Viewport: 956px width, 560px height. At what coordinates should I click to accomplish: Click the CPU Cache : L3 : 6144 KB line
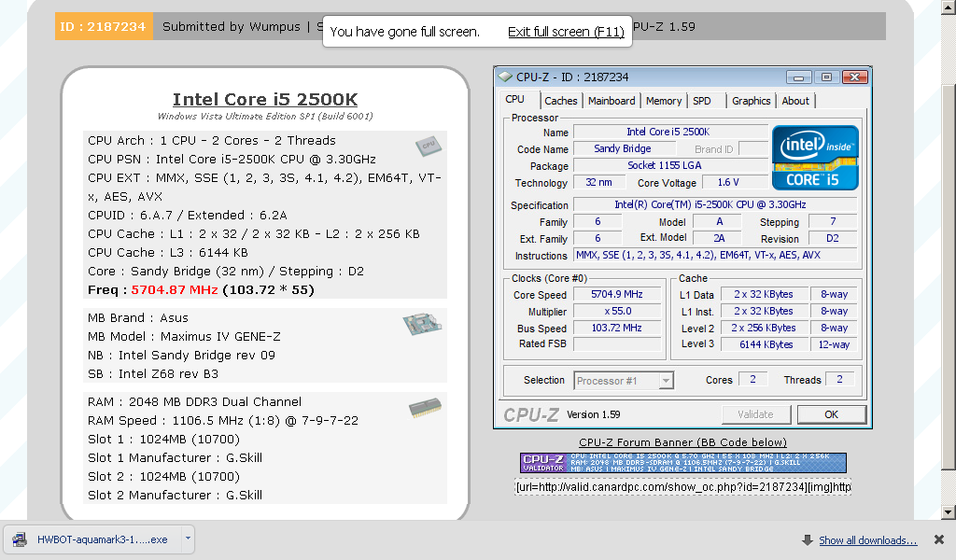[x=168, y=252]
